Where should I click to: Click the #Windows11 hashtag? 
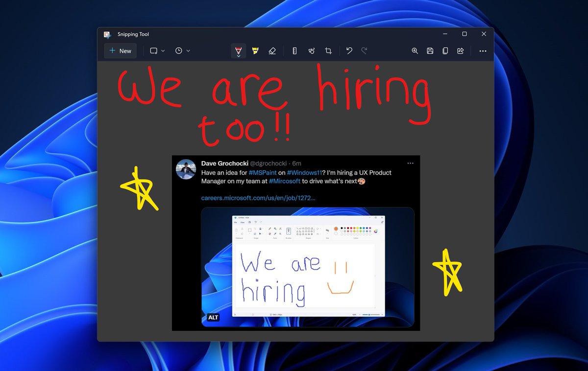click(304, 173)
